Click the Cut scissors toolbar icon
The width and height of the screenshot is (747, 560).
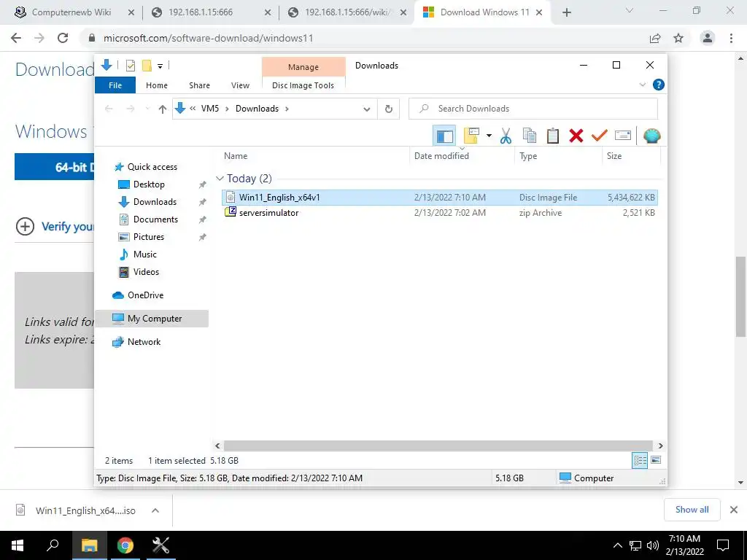(506, 136)
